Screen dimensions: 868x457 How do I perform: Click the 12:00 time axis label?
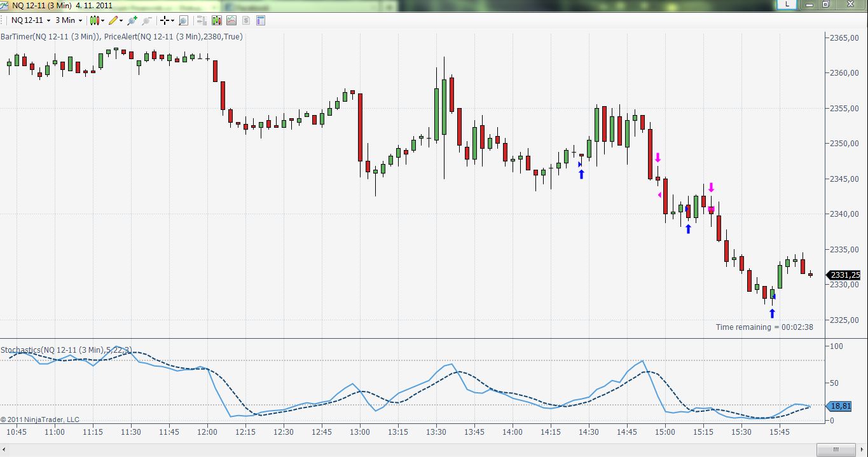point(207,432)
